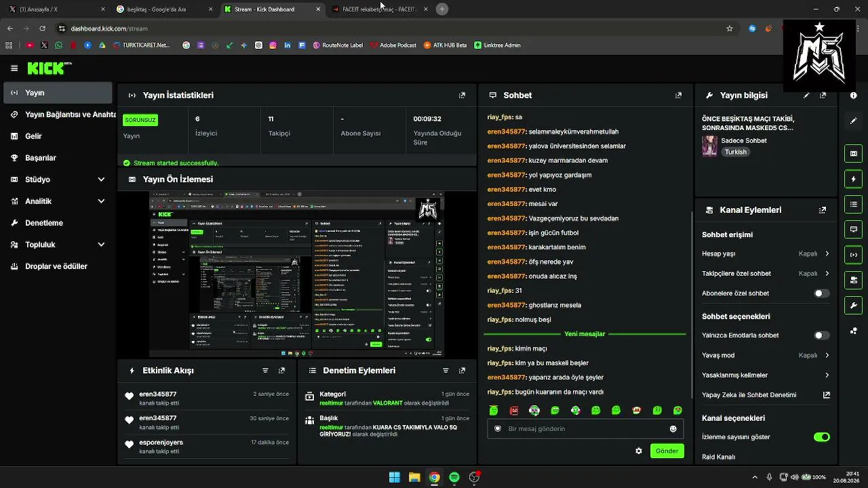Open AI chat moderation external link icon
Screen dimensions: 868x488
pyautogui.click(x=827, y=395)
